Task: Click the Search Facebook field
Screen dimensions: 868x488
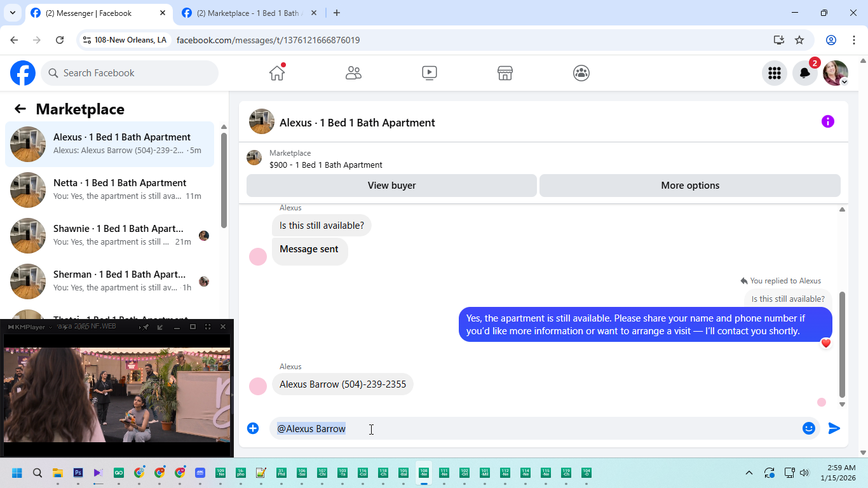Action: (x=130, y=73)
